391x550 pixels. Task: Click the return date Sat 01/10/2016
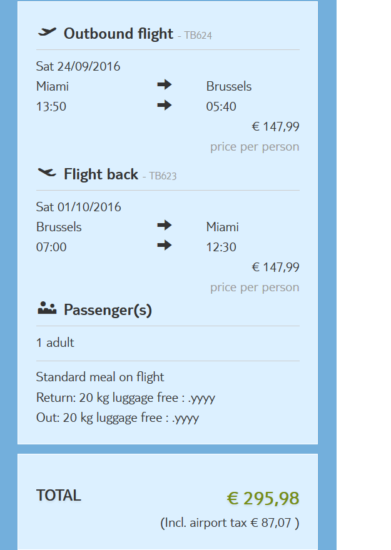(x=78, y=207)
